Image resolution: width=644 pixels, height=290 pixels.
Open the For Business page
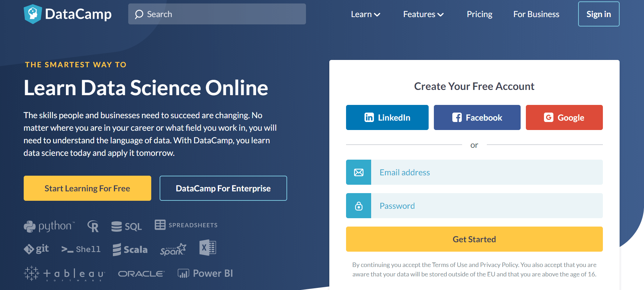pos(536,14)
